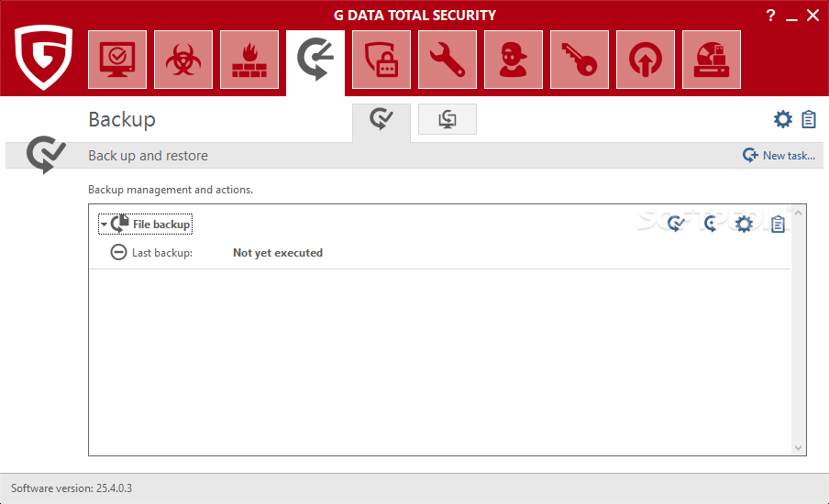Open the Password Manager shield lock icon
The width and height of the screenshot is (829, 504).
[x=381, y=60]
